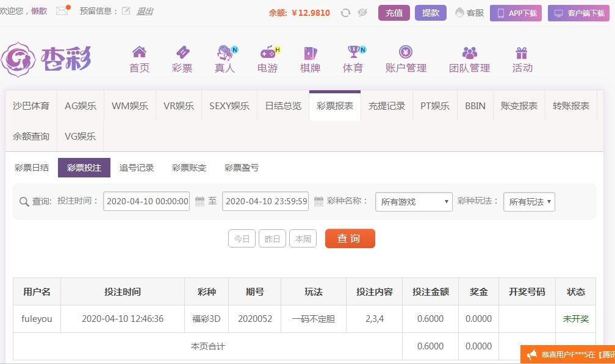The image size is (615, 364).
Task: Expand the 所有游戏 lottery type dropdown
Action: [x=414, y=202]
